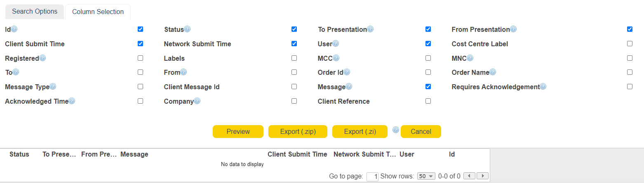Viewport: 644px width, 183px height.
Task: Click the Export (.zip) button
Action: (298, 131)
